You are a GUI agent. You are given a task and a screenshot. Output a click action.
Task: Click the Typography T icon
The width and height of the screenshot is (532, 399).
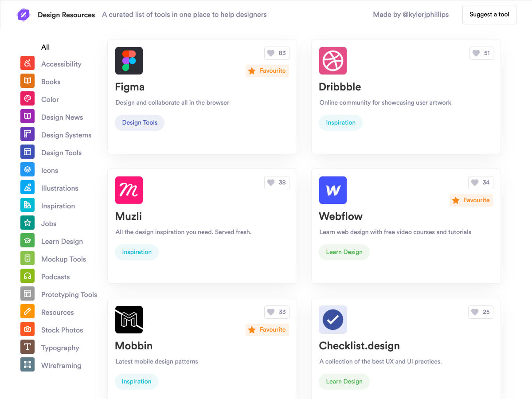point(27,347)
